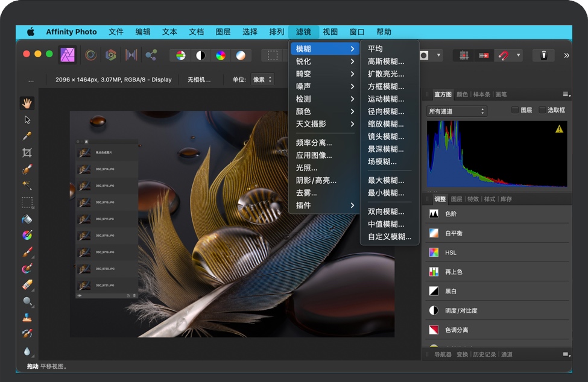The height and width of the screenshot is (382, 588).
Task: Choose 高斯模糊... from the blur submenu
Action: 386,61
